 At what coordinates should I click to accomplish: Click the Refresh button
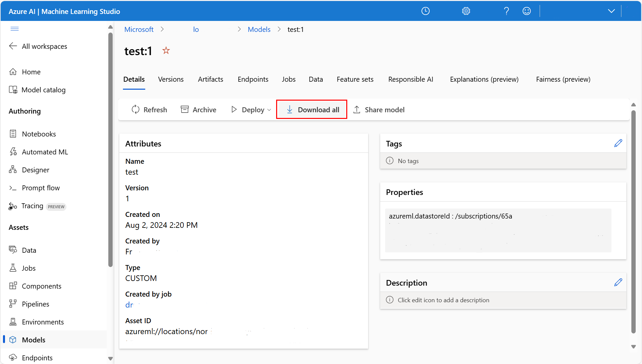[149, 110]
